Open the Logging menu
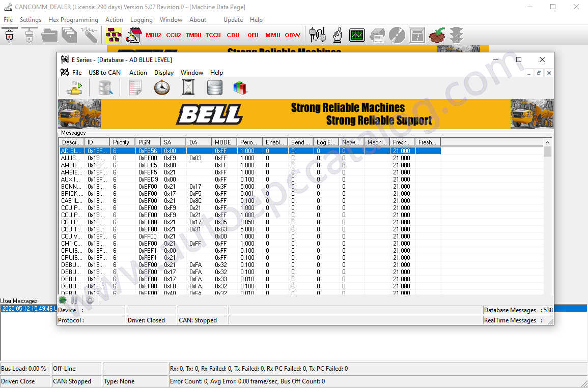Image resolution: width=588 pixels, height=388 pixels. point(142,20)
